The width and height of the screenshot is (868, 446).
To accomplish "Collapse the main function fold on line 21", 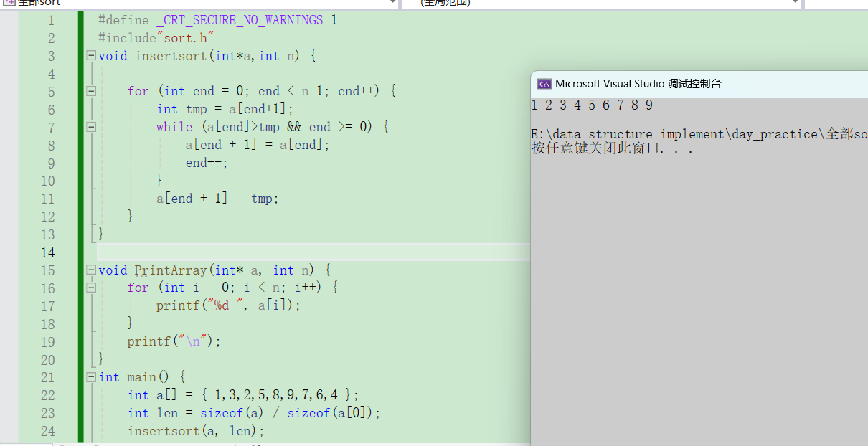I will (x=90, y=377).
